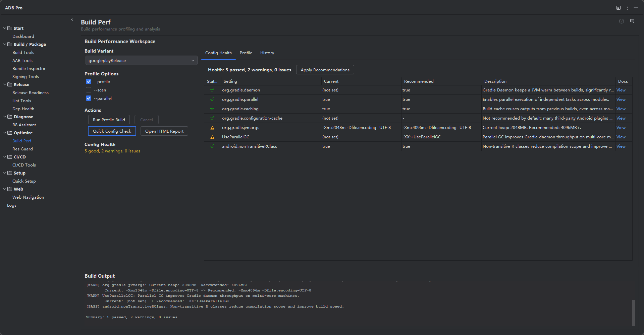Click the passed checkmark for org.gradle.parallel
Image resolution: width=644 pixels, height=335 pixels.
(212, 99)
